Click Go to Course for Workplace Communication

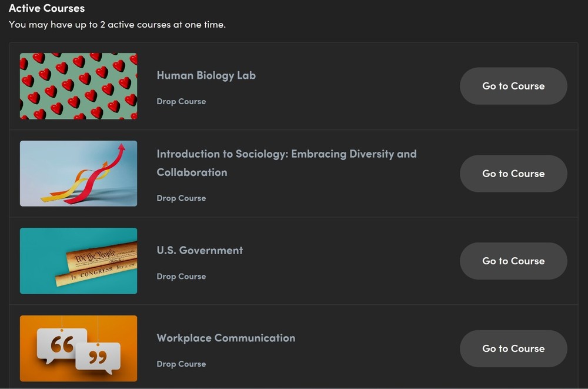(x=513, y=348)
